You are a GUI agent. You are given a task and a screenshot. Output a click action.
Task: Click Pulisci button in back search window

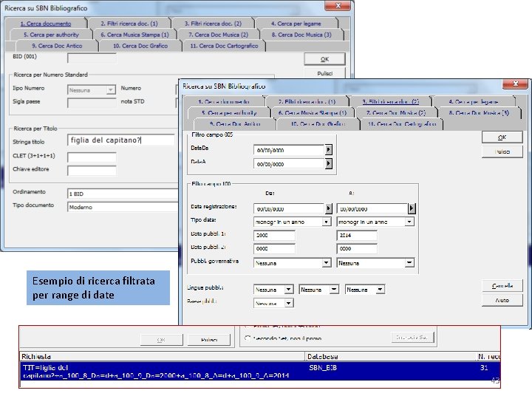(324, 73)
